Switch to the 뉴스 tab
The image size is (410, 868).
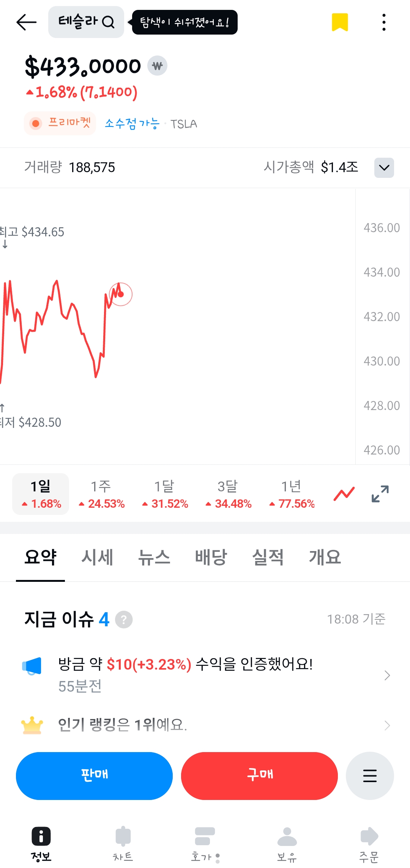pyautogui.click(x=154, y=558)
